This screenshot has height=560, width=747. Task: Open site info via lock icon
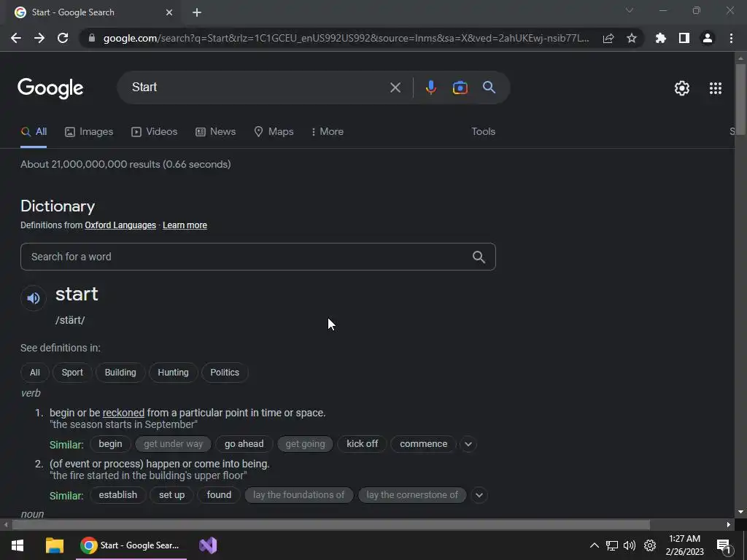point(92,38)
